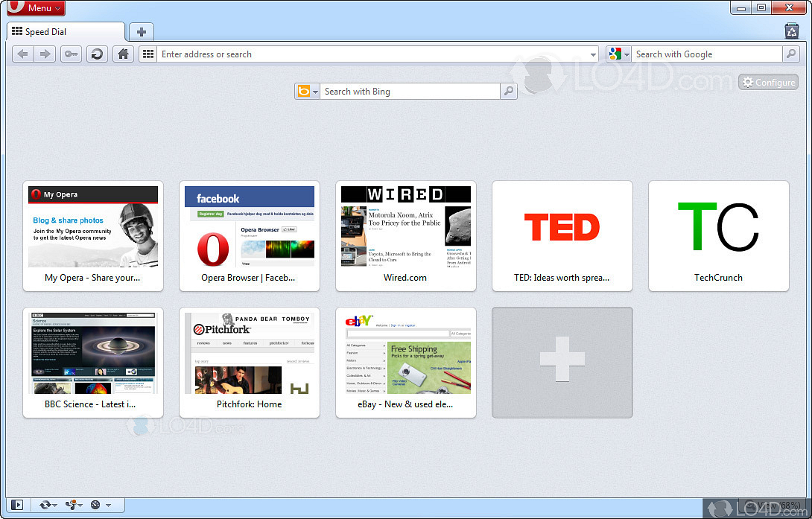The height and width of the screenshot is (519, 812).
Task: Open the TED Ideas worth spreading dial
Action: [562, 236]
